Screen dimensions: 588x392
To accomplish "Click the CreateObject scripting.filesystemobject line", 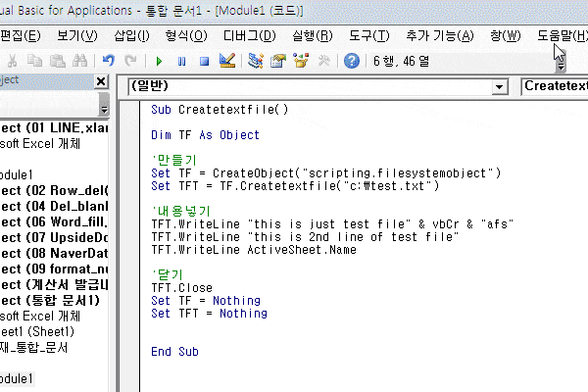I will pyautogui.click(x=326, y=173).
